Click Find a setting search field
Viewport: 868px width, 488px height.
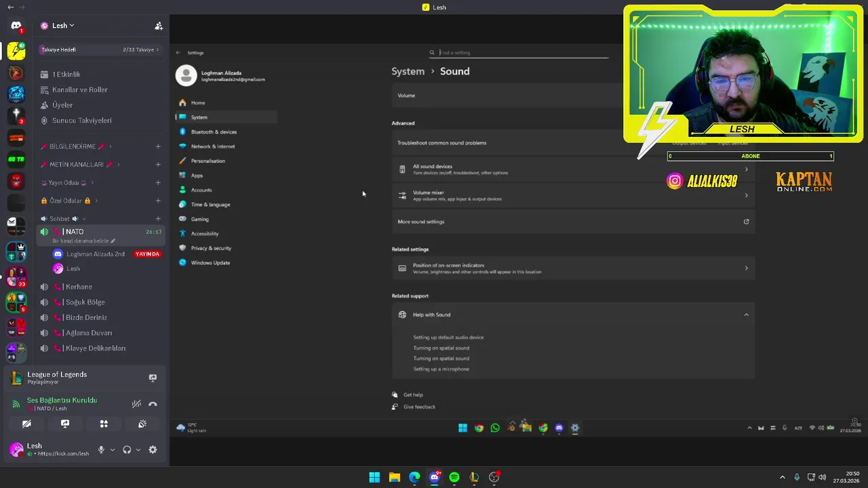tap(519, 52)
